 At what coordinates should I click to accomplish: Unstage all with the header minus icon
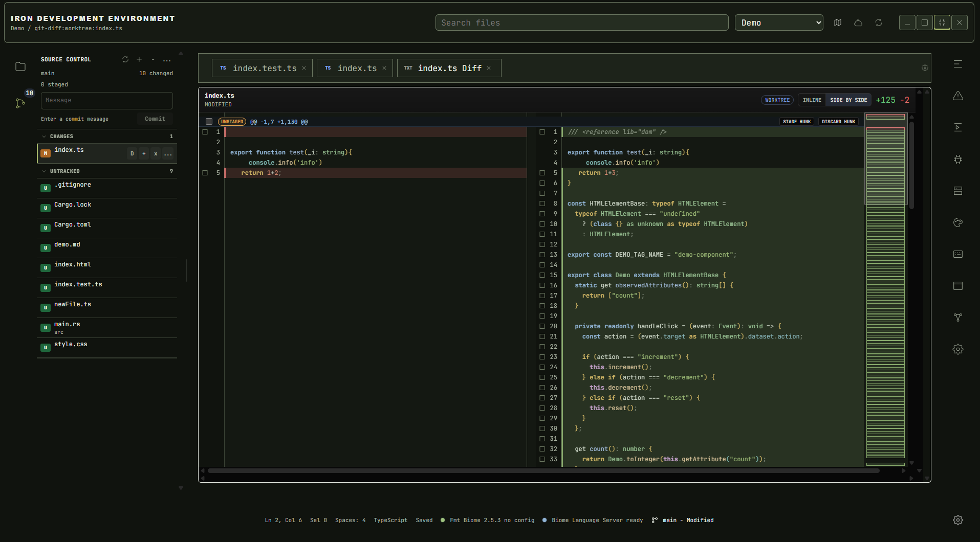point(153,59)
